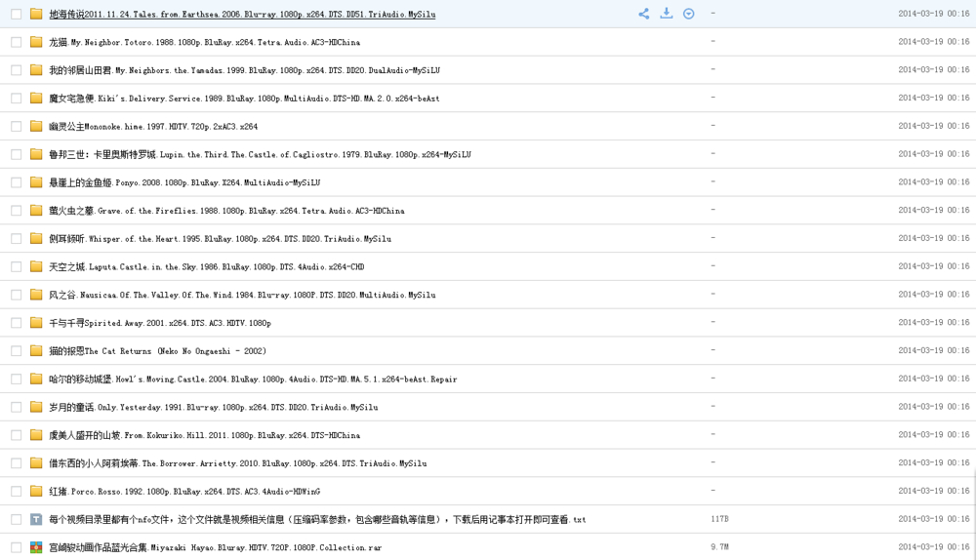Click the Ponyo 2008 folder icon
Image resolution: width=976 pixels, height=560 pixels.
coord(36,181)
